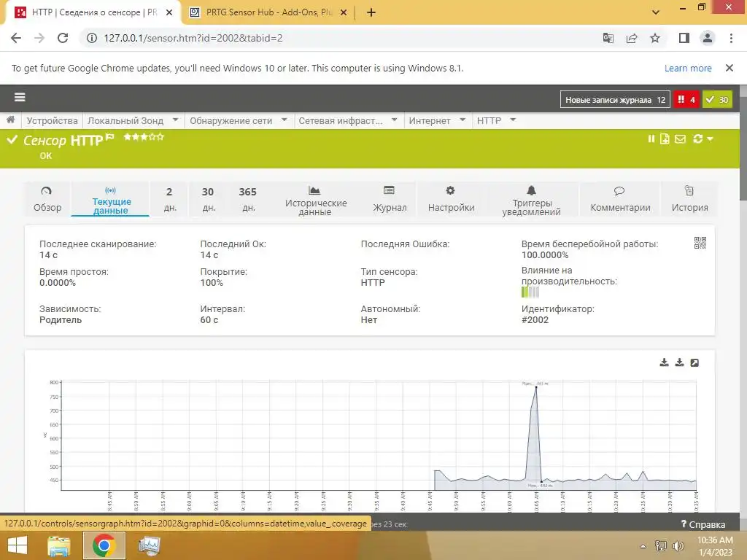Switch to the Обзор tab
Screen dimensions: 747x560
47,199
